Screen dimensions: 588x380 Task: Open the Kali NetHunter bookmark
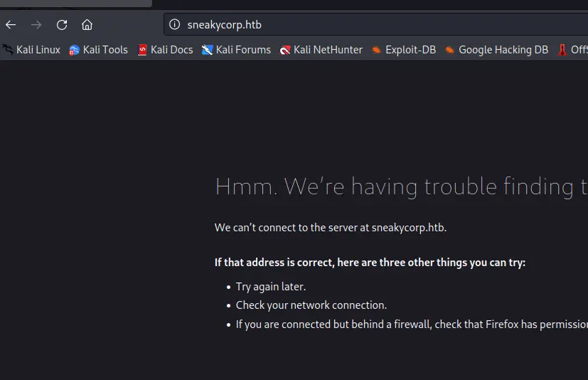coord(321,50)
